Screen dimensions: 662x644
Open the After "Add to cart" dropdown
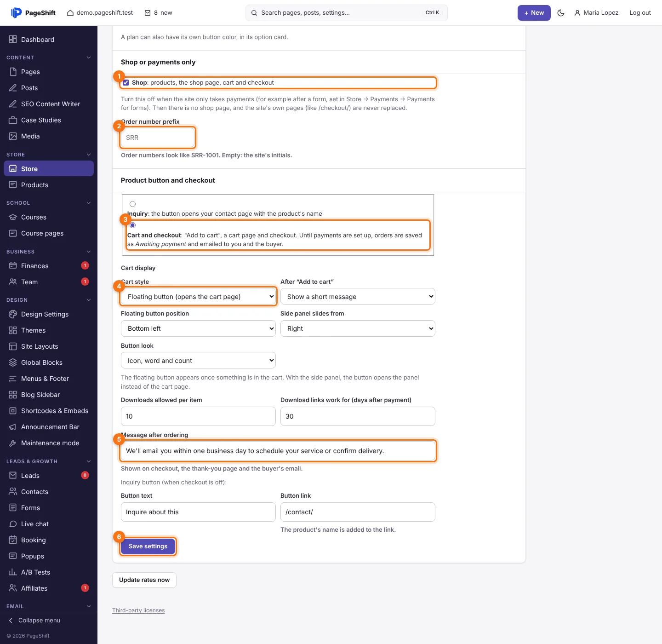tap(358, 297)
